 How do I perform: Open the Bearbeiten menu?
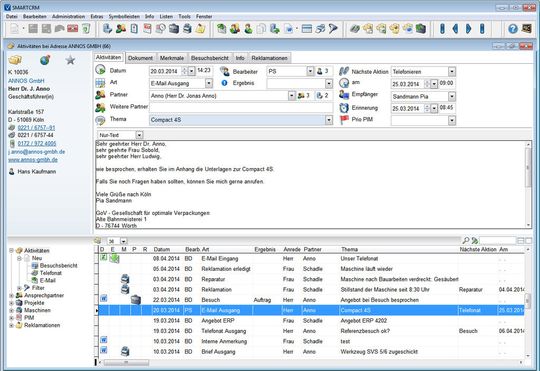(35, 16)
